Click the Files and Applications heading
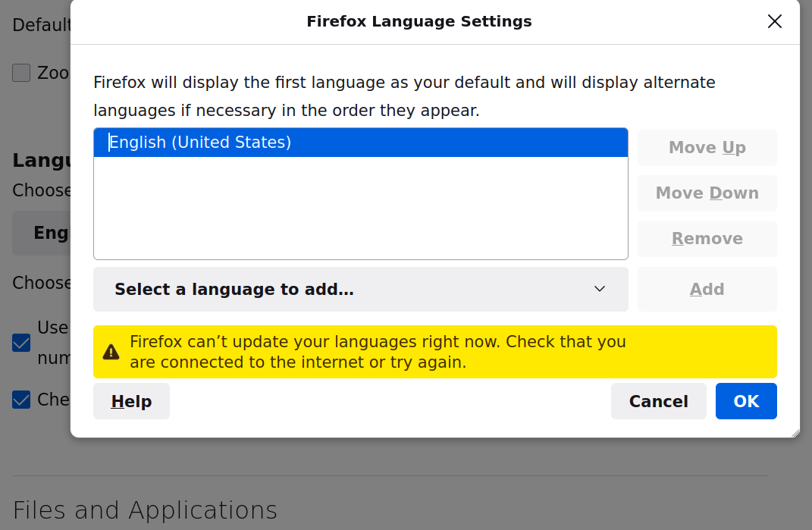This screenshot has height=530, width=812. click(145, 510)
